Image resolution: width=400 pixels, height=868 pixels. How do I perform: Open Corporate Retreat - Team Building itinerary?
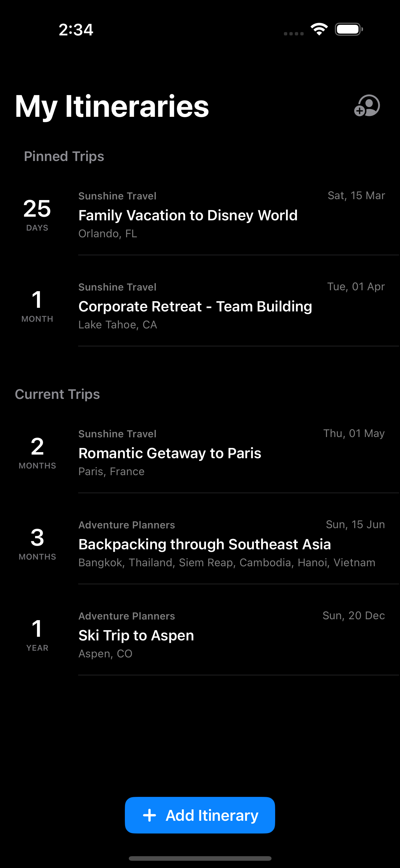tap(195, 306)
